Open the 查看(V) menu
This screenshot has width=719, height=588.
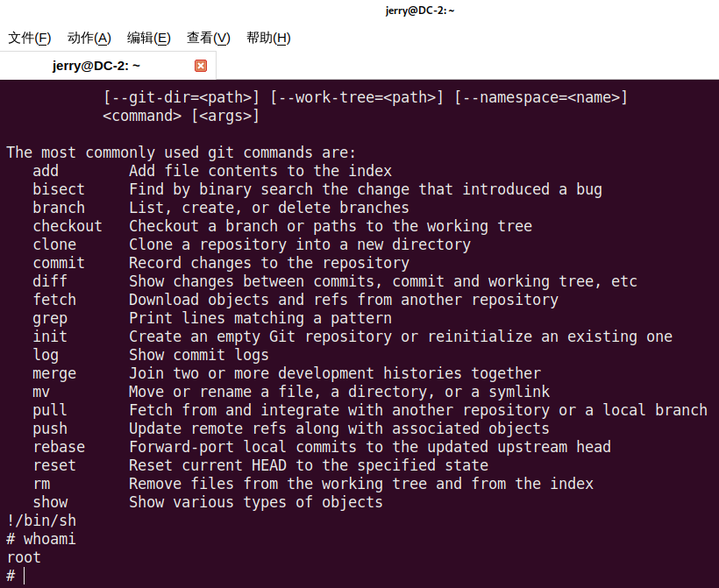coord(208,38)
